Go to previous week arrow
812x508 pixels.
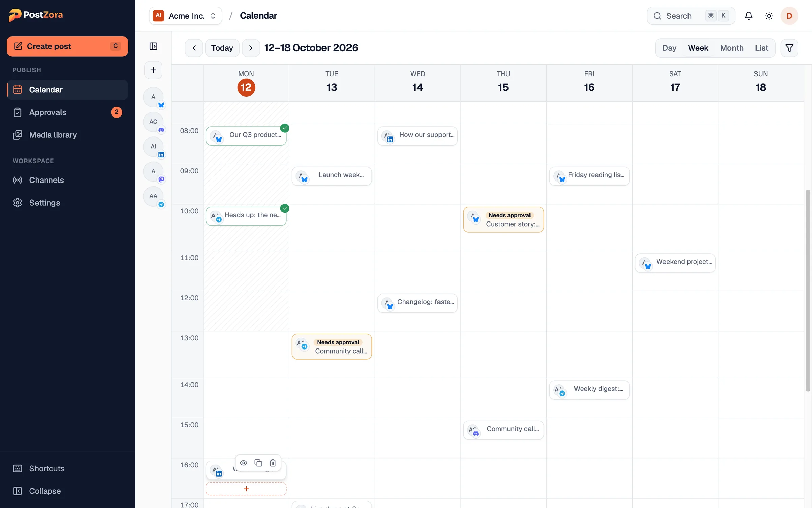click(194, 48)
